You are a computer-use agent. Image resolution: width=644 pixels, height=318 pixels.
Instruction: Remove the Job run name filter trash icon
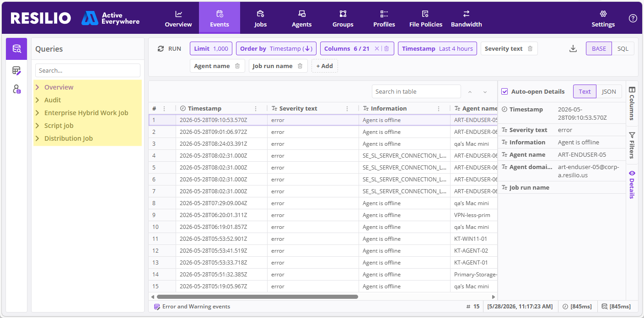(300, 66)
